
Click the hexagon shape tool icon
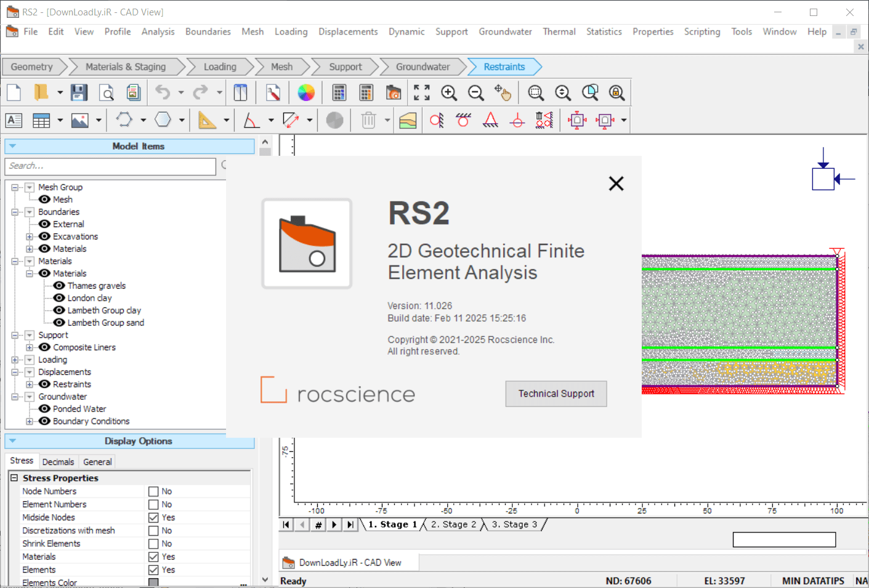(163, 119)
